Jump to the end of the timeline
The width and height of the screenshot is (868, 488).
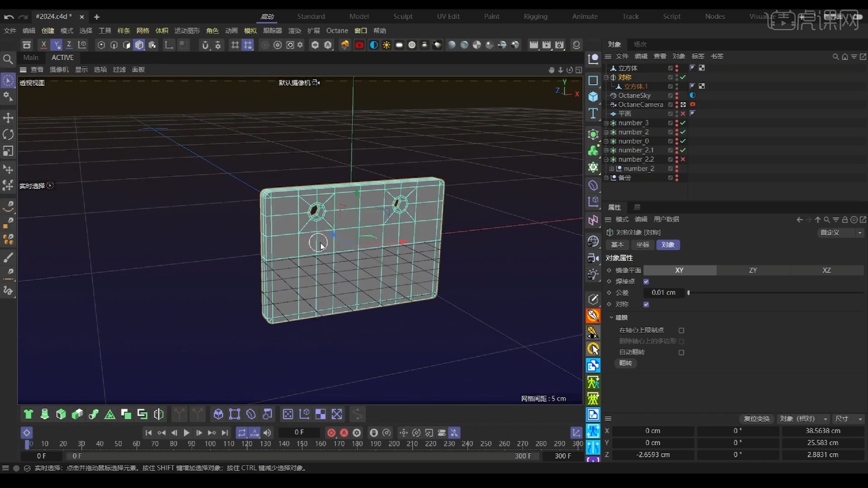pos(225,432)
